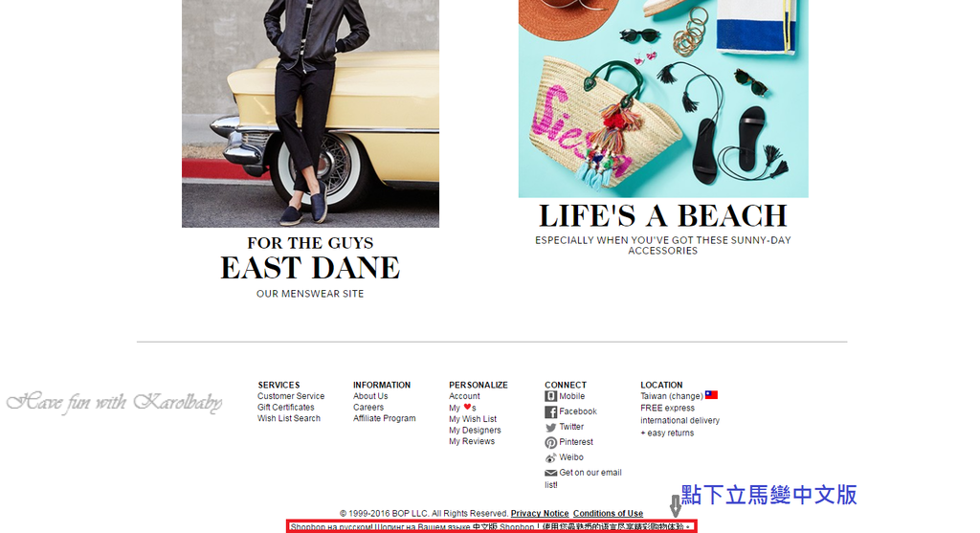Click the Taiwan flag icon
980x533 pixels.
pos(711,395)
